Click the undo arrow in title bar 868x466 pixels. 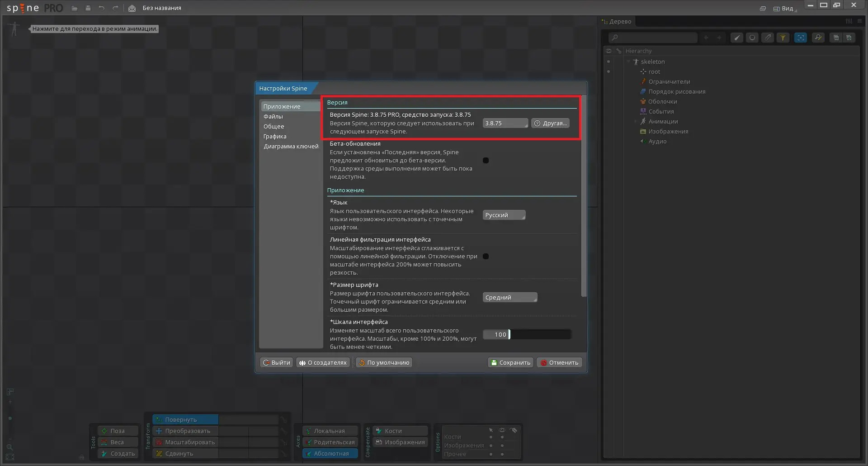[x=102, y=8]
